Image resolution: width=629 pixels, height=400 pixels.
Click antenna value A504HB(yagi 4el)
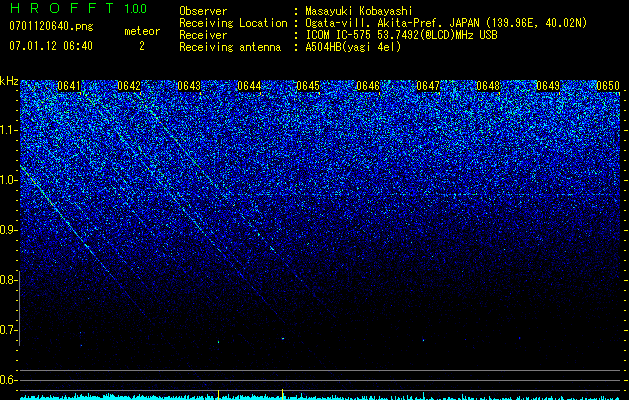point(353,47)
